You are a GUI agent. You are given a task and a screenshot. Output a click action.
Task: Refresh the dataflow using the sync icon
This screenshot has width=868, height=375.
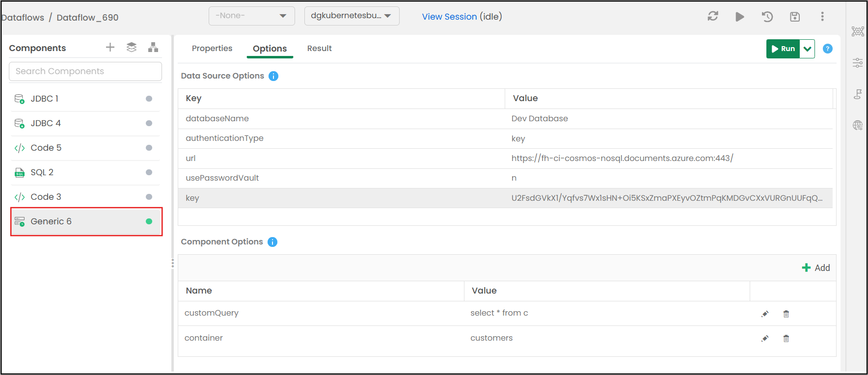[x=713, y=16]
